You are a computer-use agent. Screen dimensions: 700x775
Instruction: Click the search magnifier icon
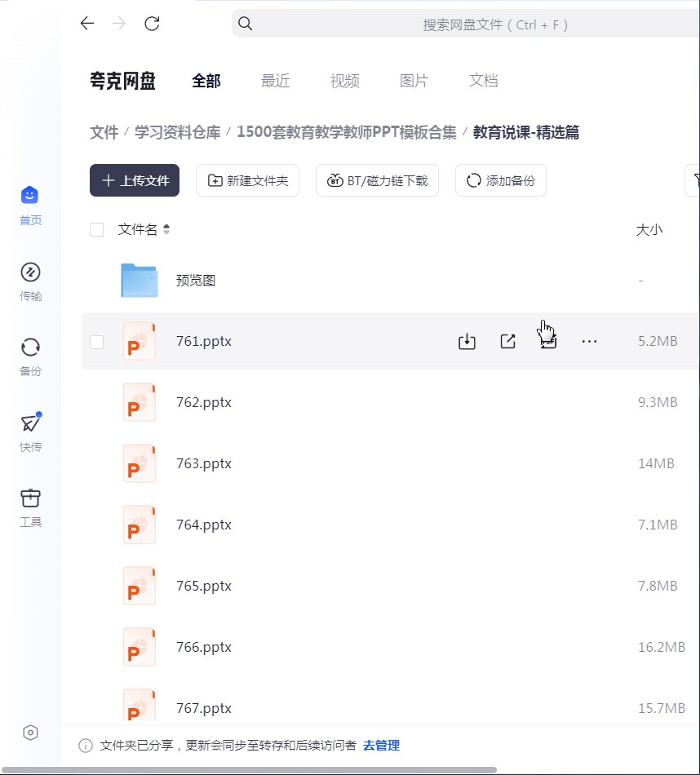coord(246,23)
